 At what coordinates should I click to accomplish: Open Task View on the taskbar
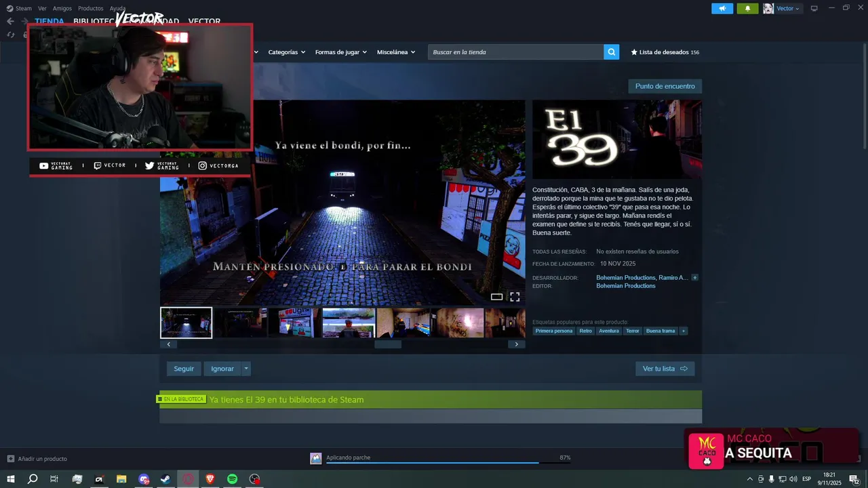click(x=54, y=479)
